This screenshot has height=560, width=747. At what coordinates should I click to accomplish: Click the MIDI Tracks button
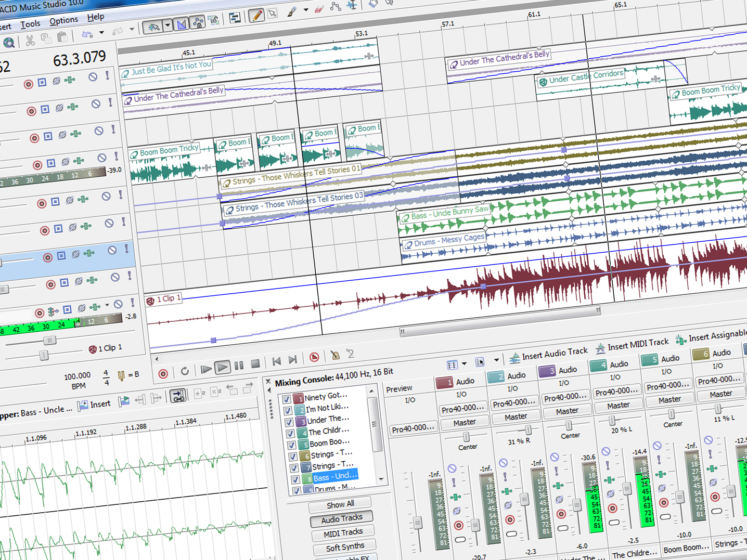(343, 533)
